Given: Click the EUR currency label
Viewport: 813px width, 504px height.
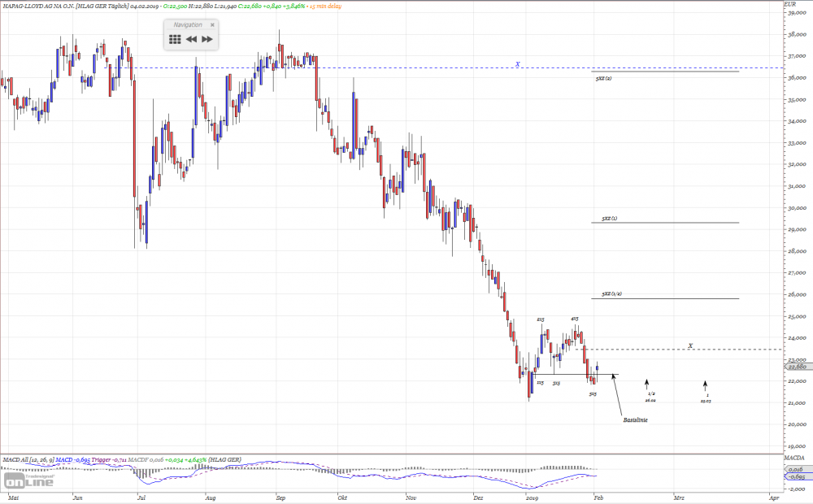Looking at the screenshot, I should 789,4.
